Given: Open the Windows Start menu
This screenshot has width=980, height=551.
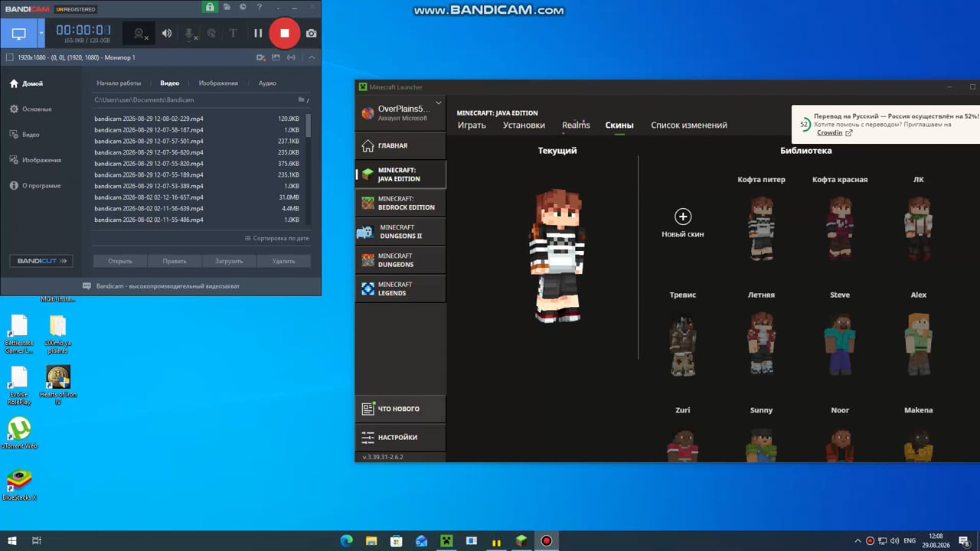Looking at the screenshot, I should [x=12, y=541].
